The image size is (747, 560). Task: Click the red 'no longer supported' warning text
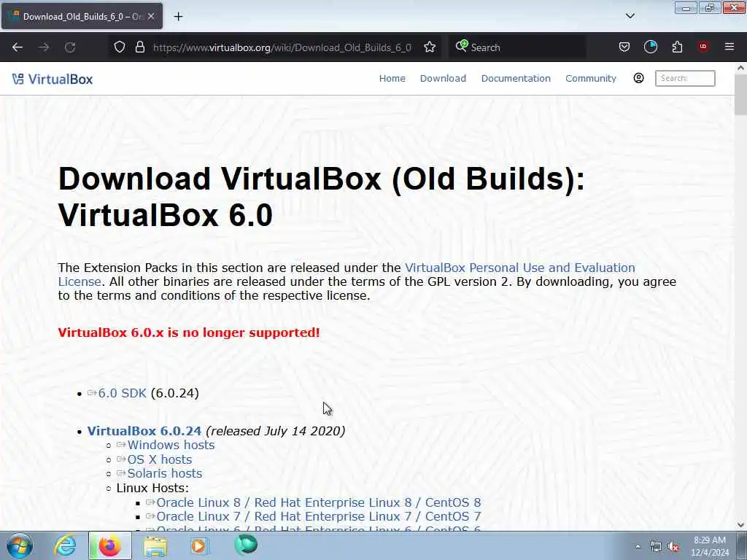click(x=189, y=332)
